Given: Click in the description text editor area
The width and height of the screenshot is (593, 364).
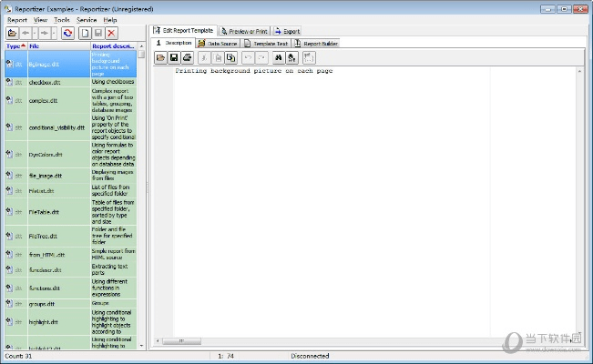Looking at the screenshot, I should click(364, 182).
